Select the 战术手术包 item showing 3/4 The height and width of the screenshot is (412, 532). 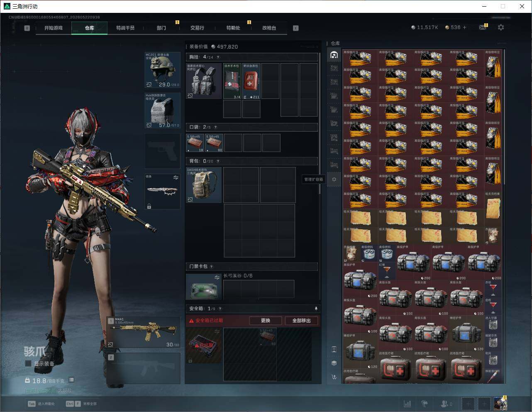pos(232,81)
